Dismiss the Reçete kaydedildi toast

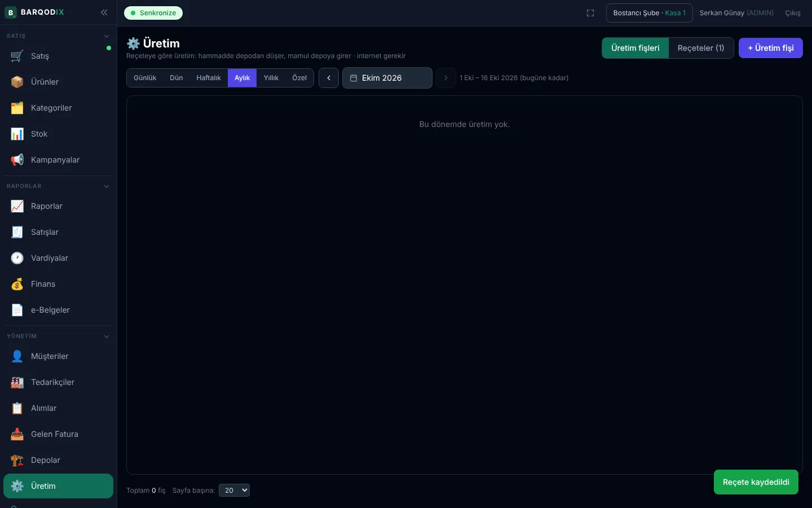756,482
